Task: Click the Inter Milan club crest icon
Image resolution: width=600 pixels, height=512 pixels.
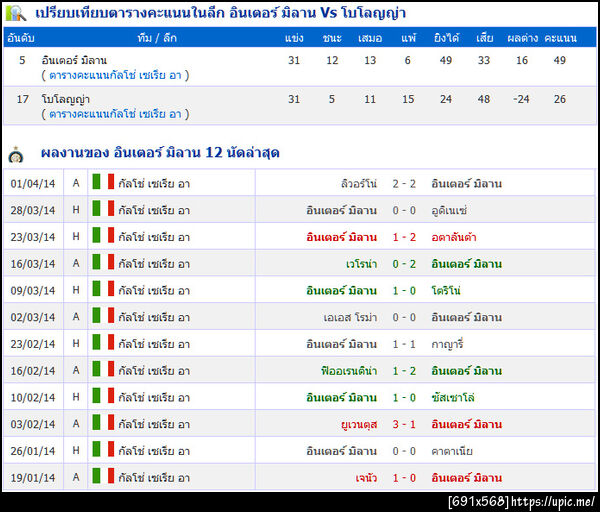Action: point(16,155)
